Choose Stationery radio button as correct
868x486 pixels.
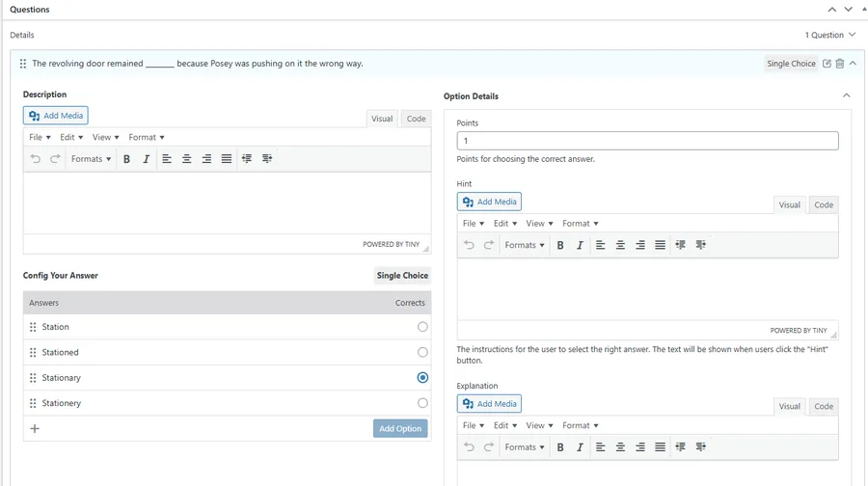tap(422, 403)
